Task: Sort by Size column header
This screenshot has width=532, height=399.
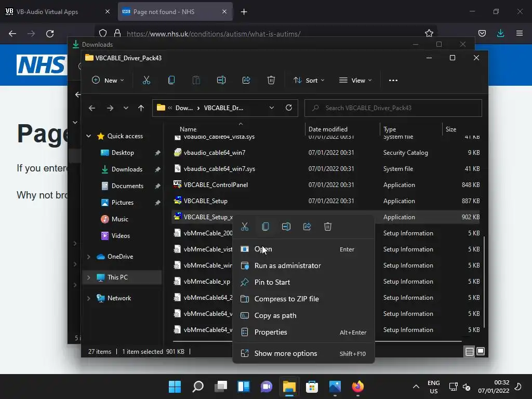Action: pyautogui.click(x=451, y=129)
